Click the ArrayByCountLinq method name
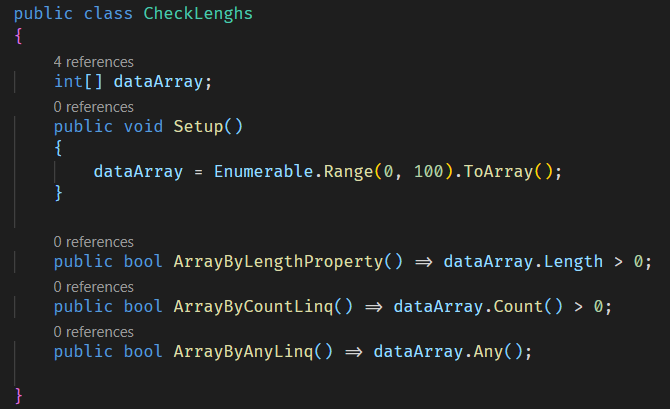The height and width of the screenshot is (409, 670). click(253, 306)
